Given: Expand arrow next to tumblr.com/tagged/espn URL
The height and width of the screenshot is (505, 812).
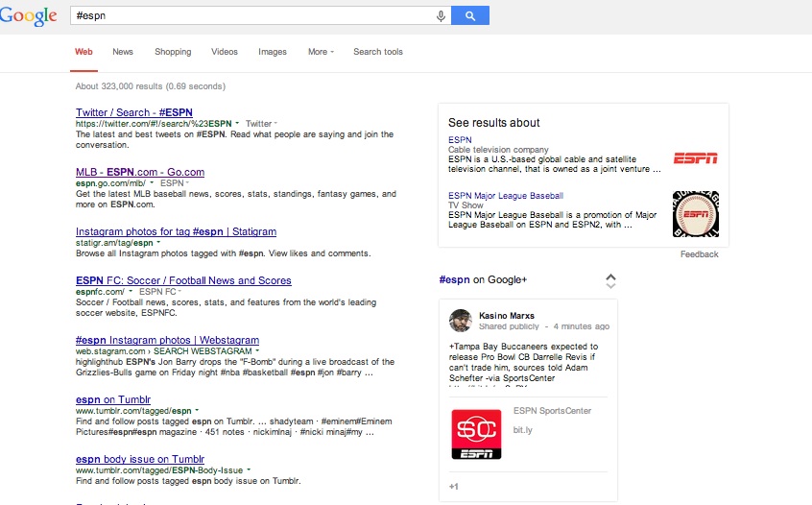Looking at the screenshot, I should tap(197, 410).
